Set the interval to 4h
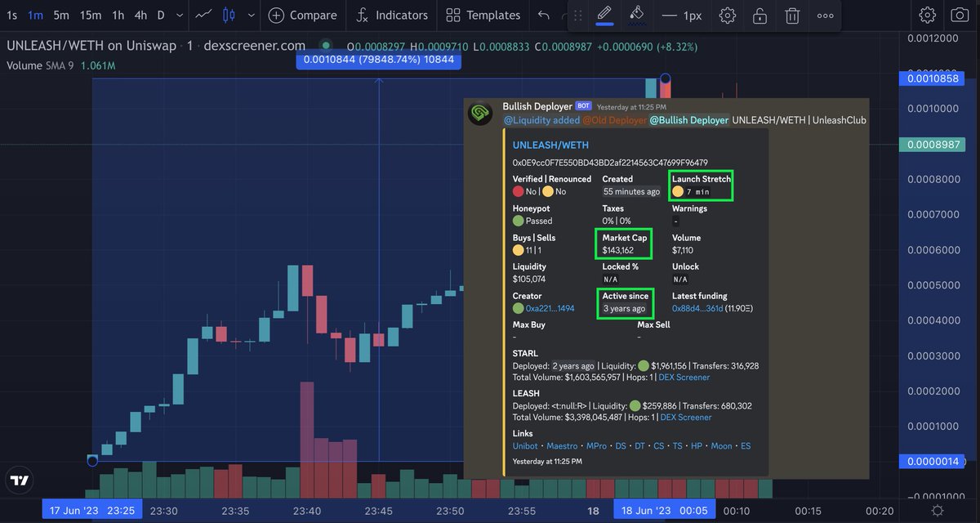The width and height of the screenshot is (980, 523). pyautogui.click(x=141, y=15)
